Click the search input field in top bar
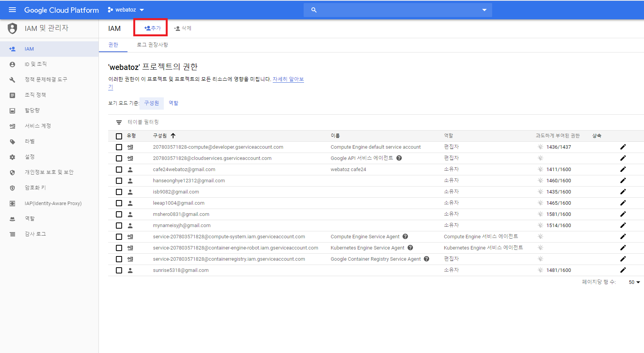Screen dimensions: 644x353 click(x=398, y=10)
